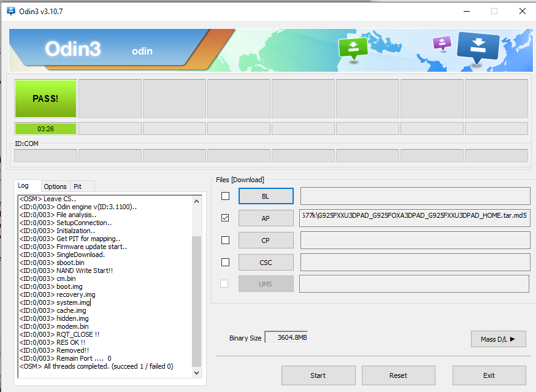
Task: Click the 03:26 elapsed time bar
Action: [45, 129]
